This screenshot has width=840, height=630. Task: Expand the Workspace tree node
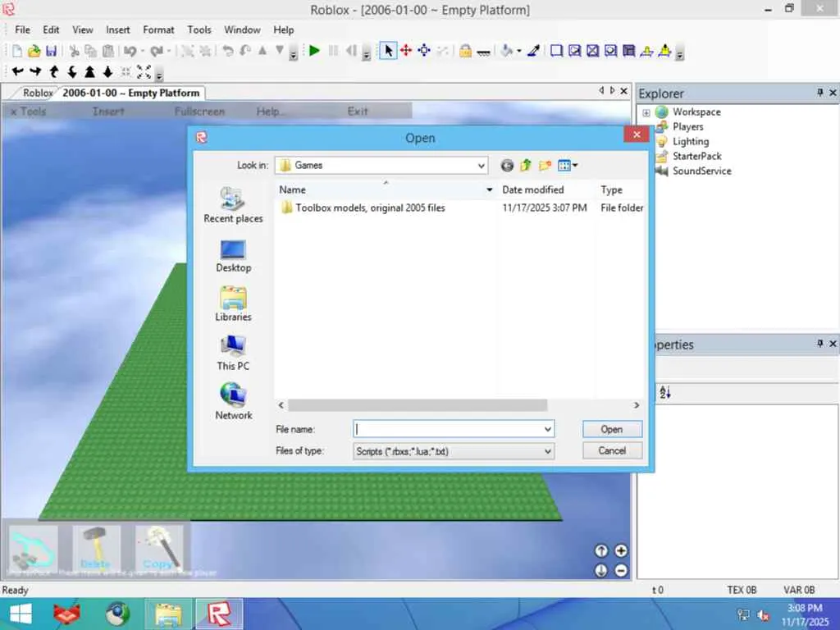coord(646,112)
